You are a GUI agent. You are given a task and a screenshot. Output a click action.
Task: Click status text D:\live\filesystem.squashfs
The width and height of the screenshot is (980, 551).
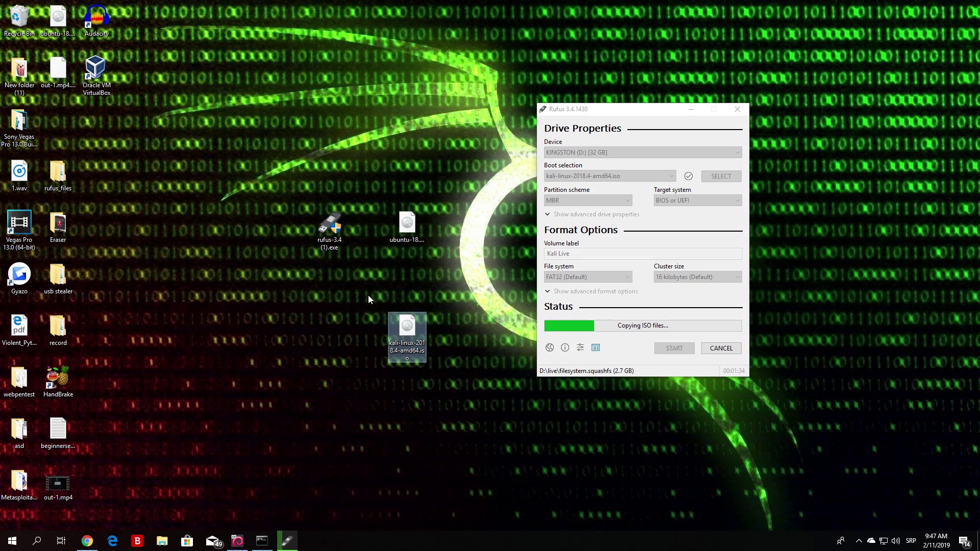(x=586, y=371)
